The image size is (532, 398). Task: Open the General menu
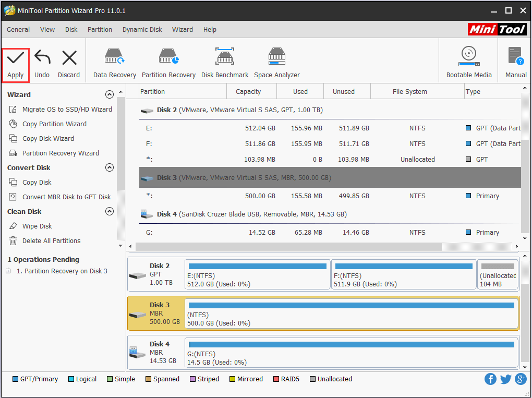point(18,30)
